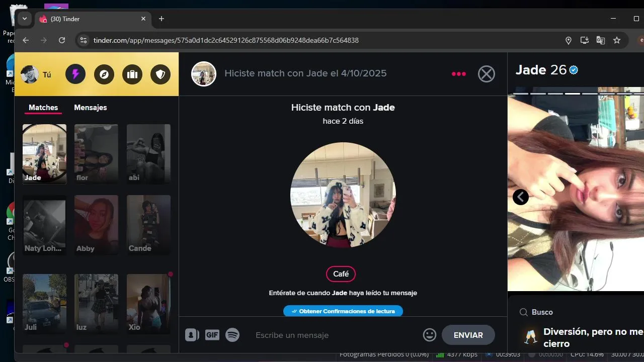
Task: Click Jade's small avatar in chat header
Action: [204, 74]
